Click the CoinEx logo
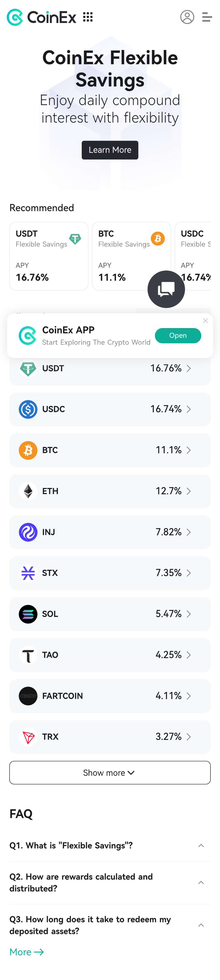 pyautogui.click(x=41, y=17)
